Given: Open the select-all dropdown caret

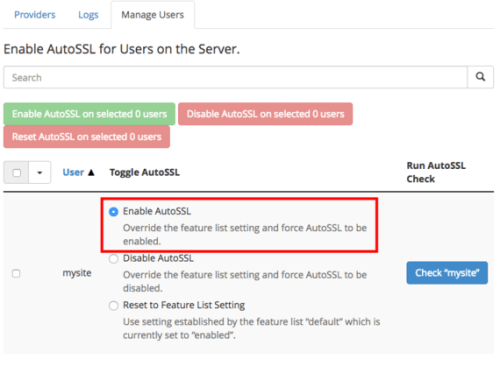Looking at the screenshot, I should (40, 173).
